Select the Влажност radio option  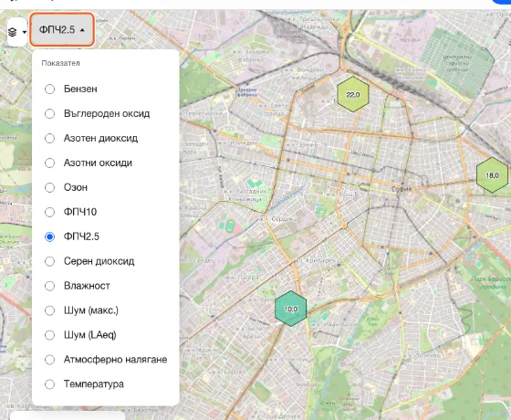click(x=49, y=286)
